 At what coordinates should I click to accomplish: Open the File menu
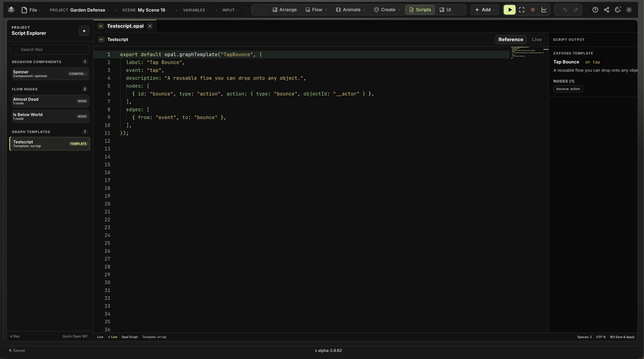pyautogui.click(x=31, y=10)
